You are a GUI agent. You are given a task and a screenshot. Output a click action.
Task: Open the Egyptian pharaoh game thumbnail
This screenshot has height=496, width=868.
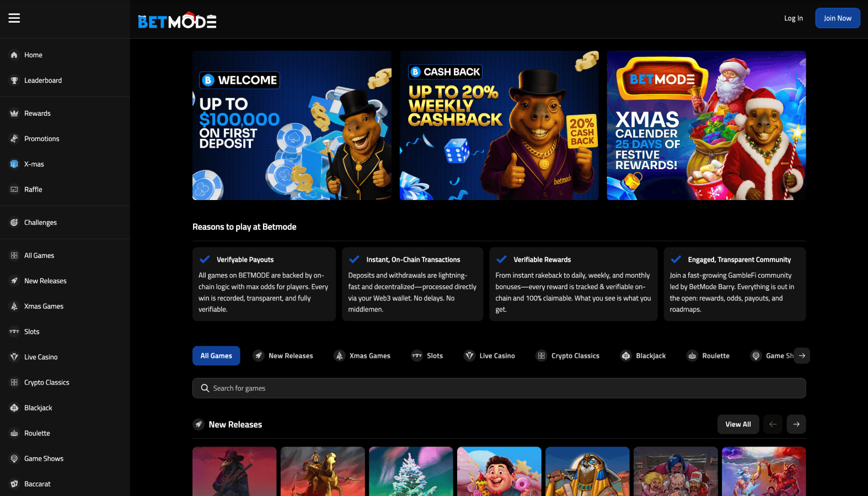point(587,472)
